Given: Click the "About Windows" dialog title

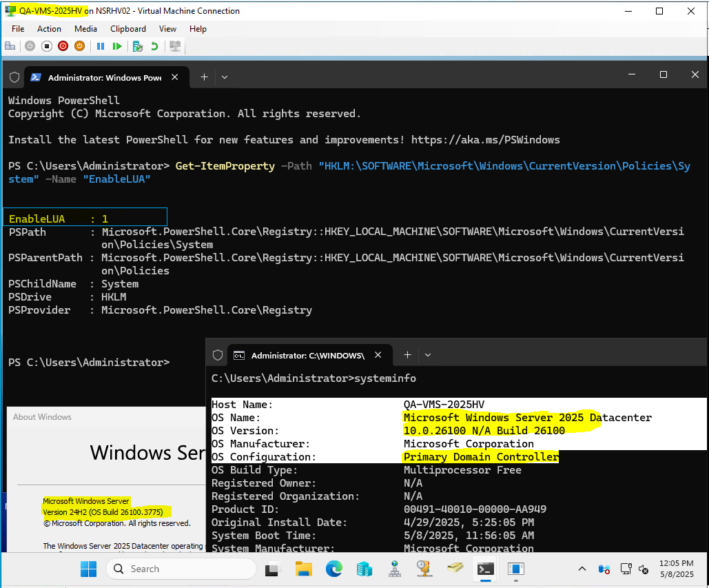Looking at the screenshot, I should point(42,417).
